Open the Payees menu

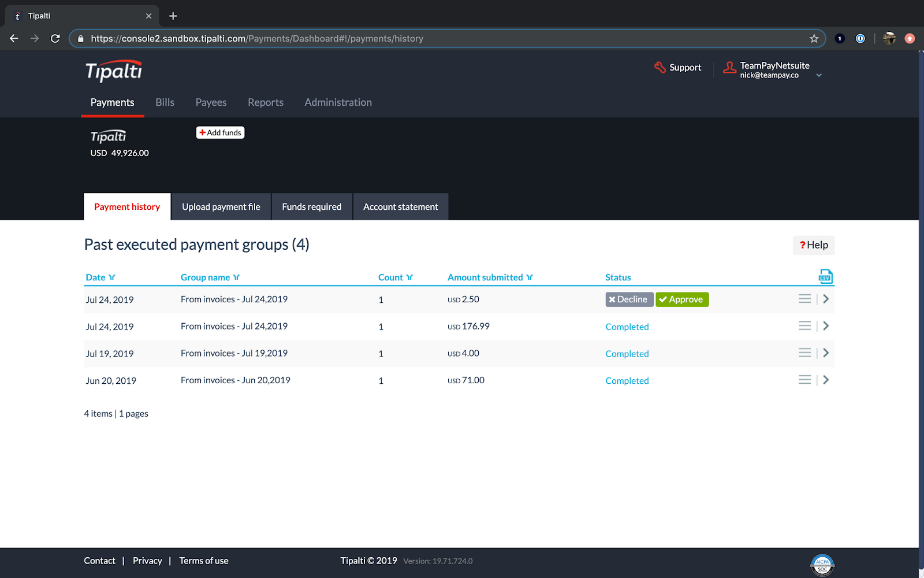(x=211, y=102)
